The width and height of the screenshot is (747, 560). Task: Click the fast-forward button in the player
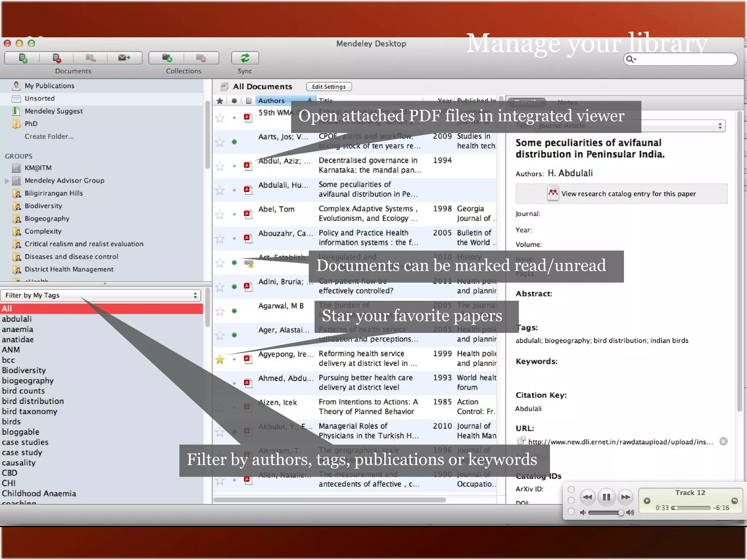[626, 497]
